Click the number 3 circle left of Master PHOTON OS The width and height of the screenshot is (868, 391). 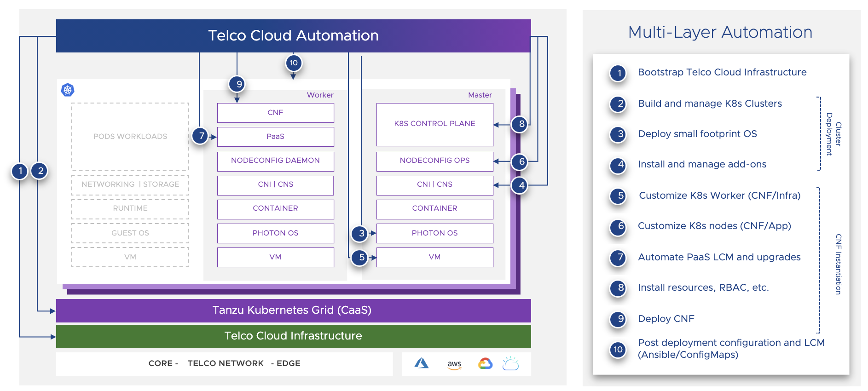pyautogui.click(x=360, y=233)
